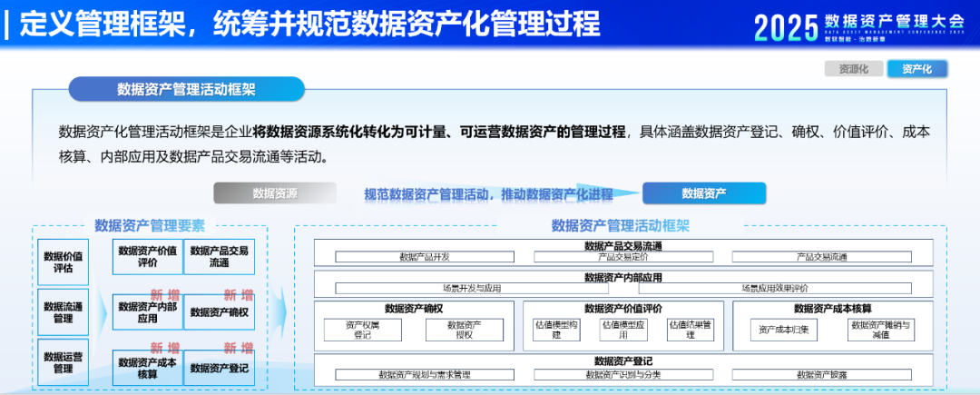Click the 场景开发与应用 item
This screenshot has width=980, height=395.
(472, 288)
